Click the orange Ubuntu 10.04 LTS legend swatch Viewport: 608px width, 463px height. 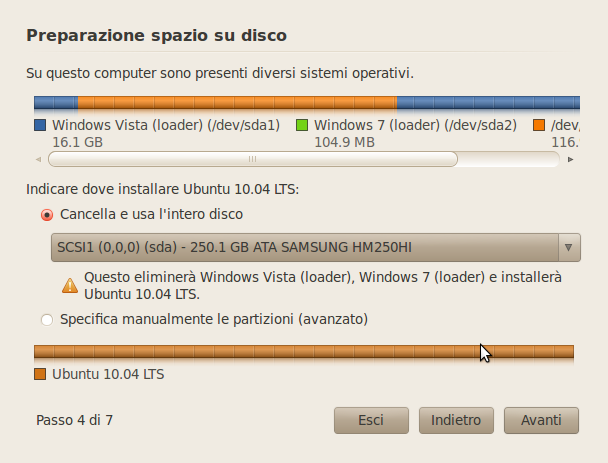40,374
